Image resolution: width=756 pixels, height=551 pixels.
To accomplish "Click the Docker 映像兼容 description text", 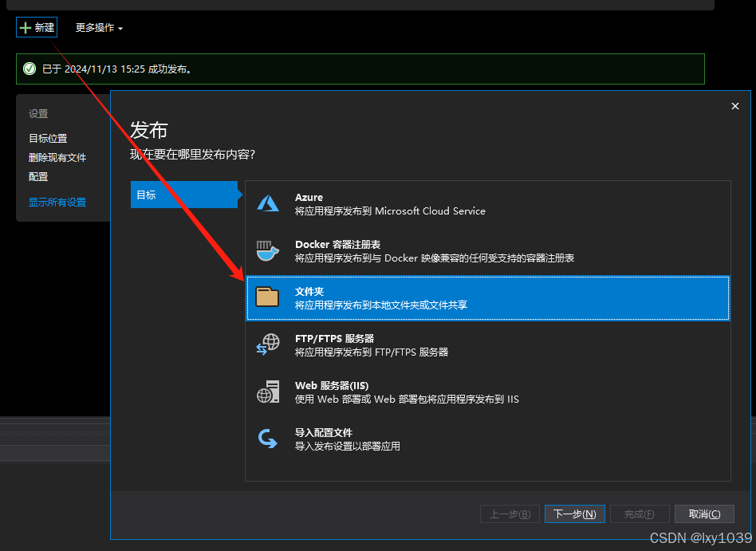I will 435,258.
